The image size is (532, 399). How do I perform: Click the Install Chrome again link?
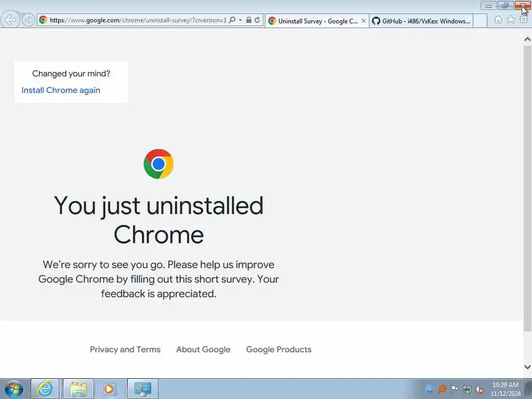pyautogui.click(x=61, y=90)
